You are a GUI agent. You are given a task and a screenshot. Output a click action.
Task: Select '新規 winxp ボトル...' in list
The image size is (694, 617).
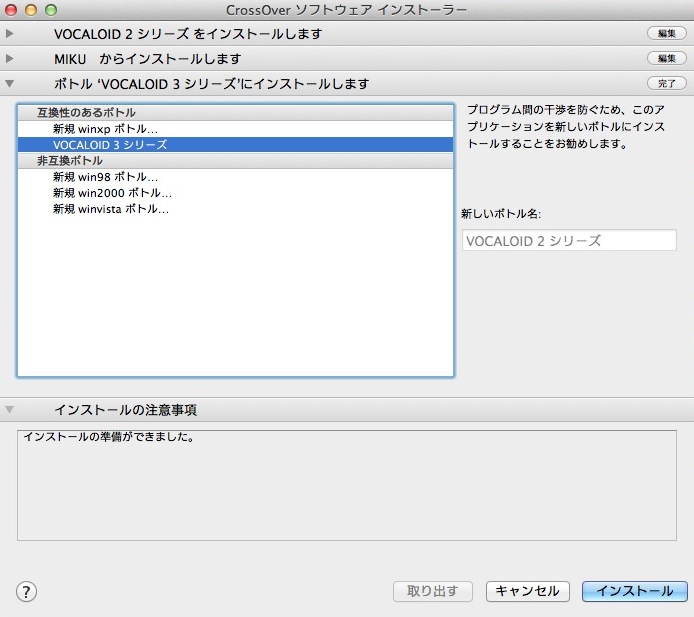pos(235,129)
